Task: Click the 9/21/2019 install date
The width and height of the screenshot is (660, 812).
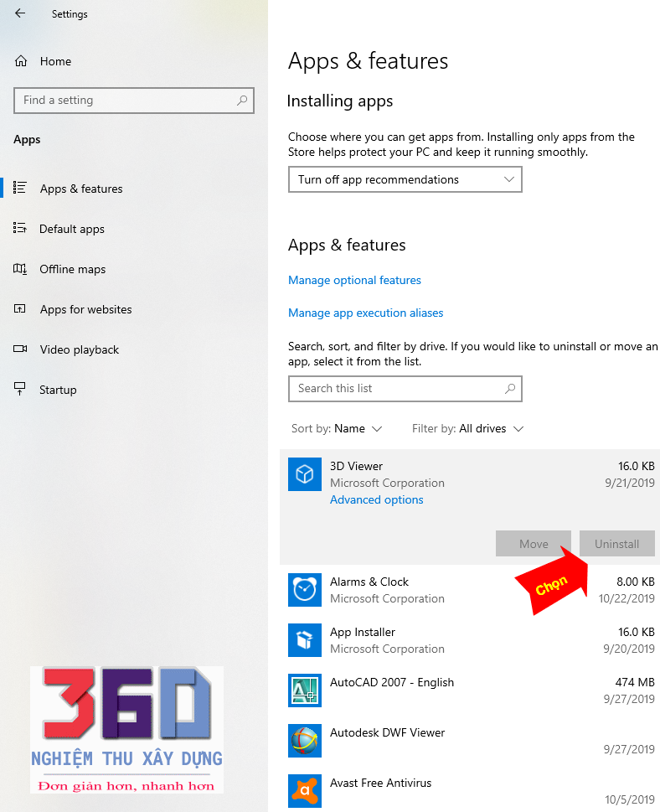Action: click(x=630, y=484)
